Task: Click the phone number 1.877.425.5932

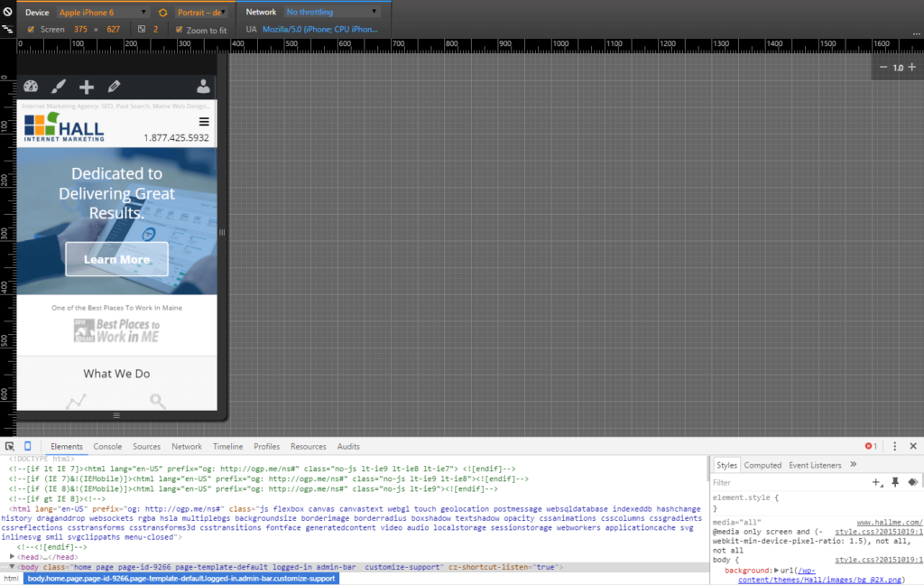Action: (176, 137)
